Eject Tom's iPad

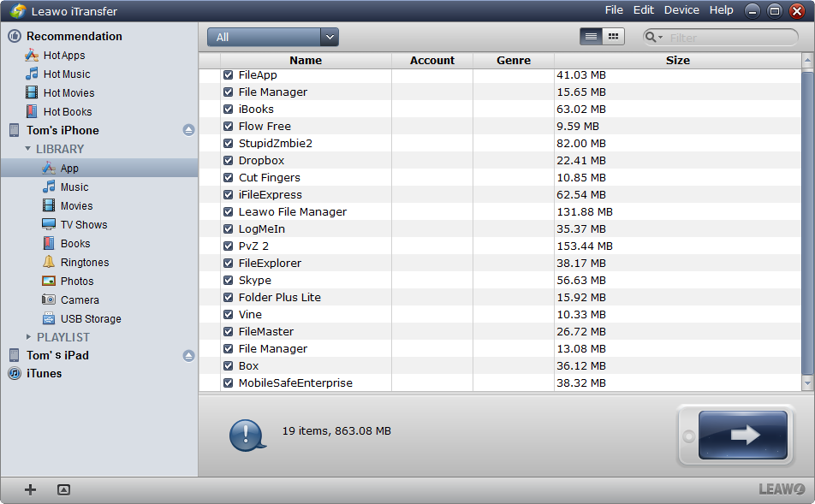click(188, 355)
